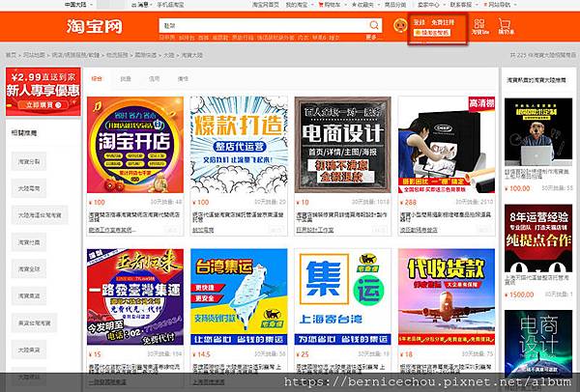Click the ¥100.00 price in right sidebar
The height and width of the screenshot is (392, 580).
point(517,188)
